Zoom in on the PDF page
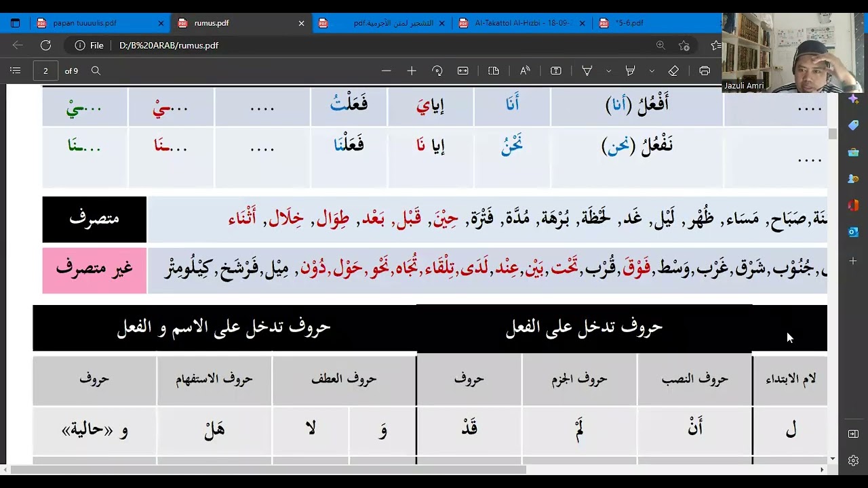The height and width of the screenshot is (488, 868). [412, 70]
